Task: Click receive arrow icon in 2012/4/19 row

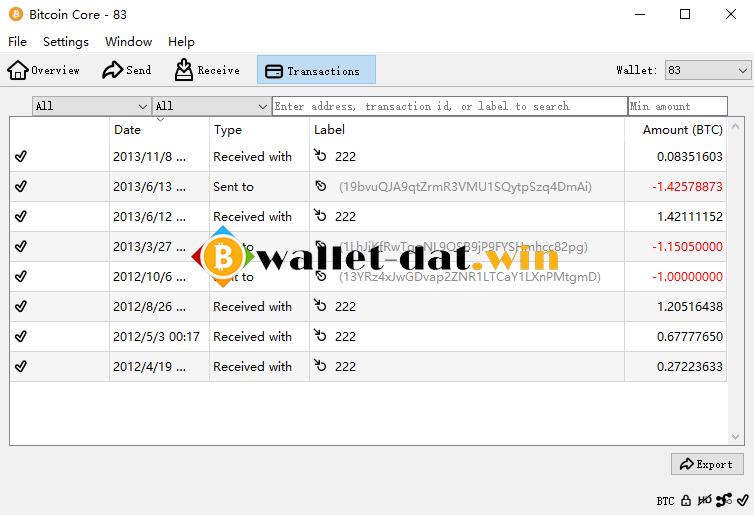Action: point(320,365)
